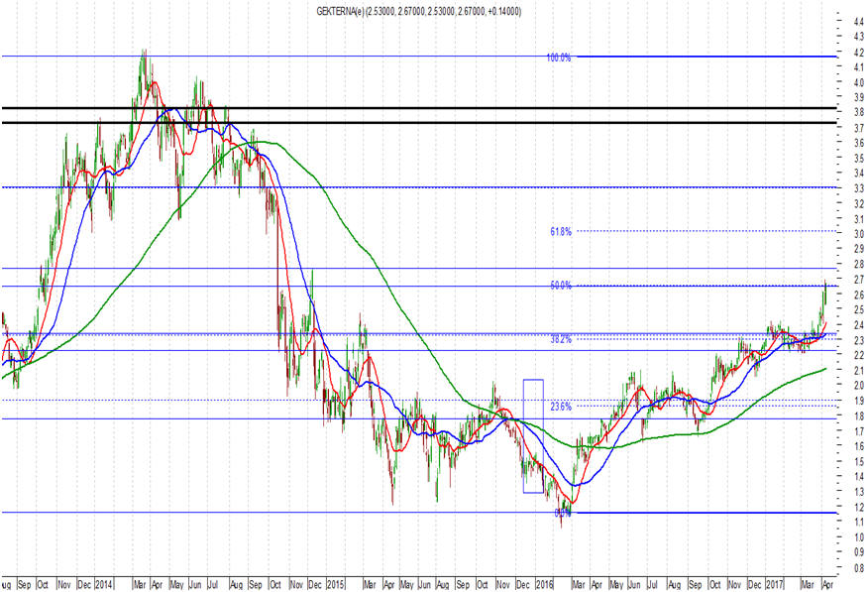Select the thick blue 0% Fibonacci base line

point(706,513)
